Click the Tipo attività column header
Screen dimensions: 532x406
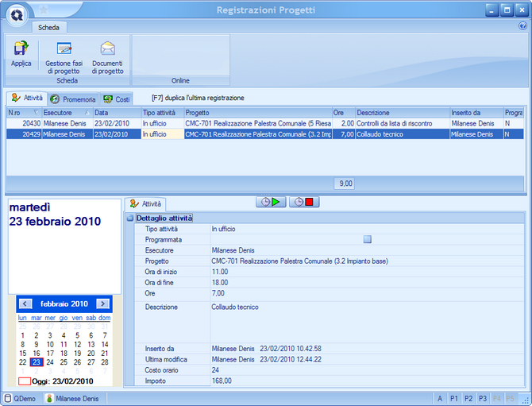[163, 113]
